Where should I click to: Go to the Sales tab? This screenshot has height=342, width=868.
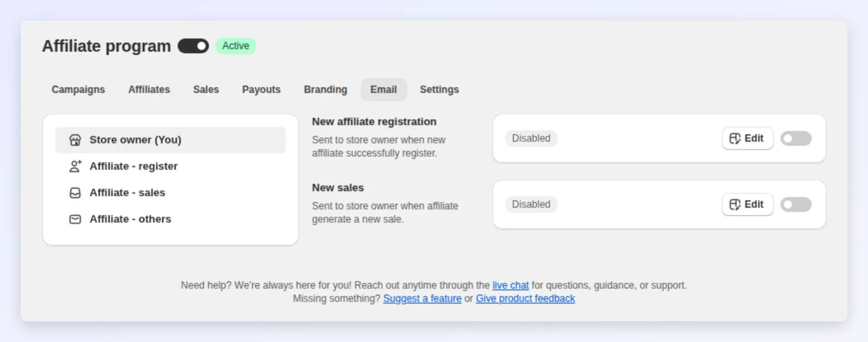(x=206, y=89)
